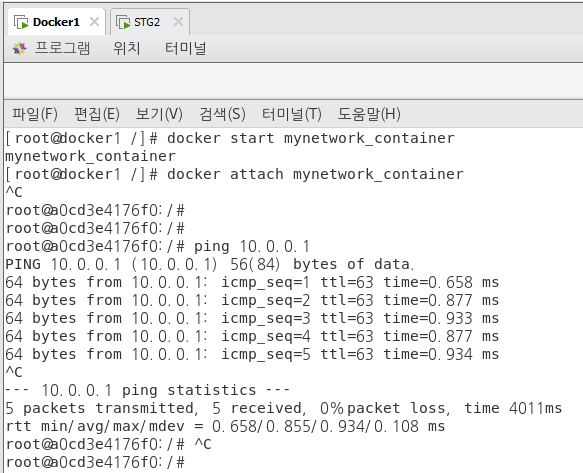Click the '--- 10.0.0.1 ping statistics ---' line
The width and height of the screenshot is (583, 473).
point(148,390)
